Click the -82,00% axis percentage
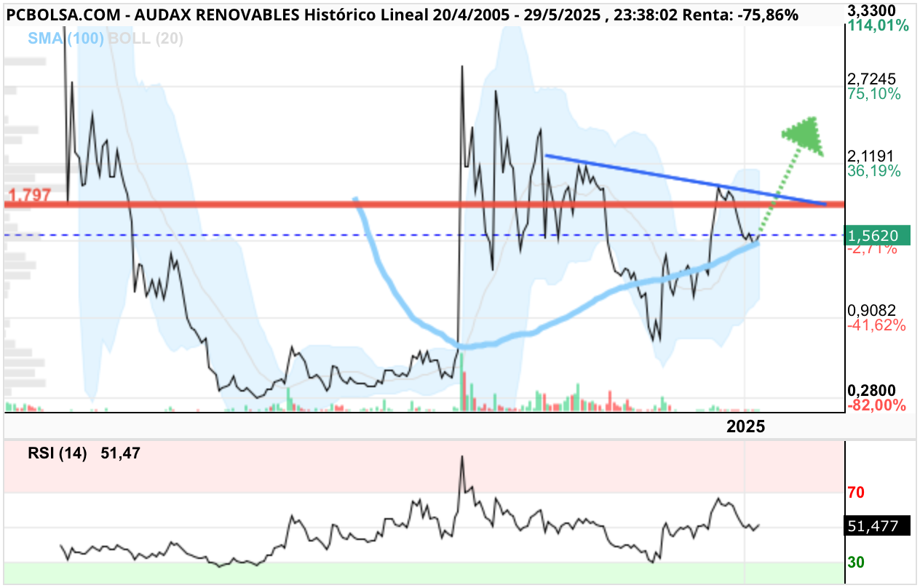Screen dimensions: 920x588 click(x=876, y=405)
